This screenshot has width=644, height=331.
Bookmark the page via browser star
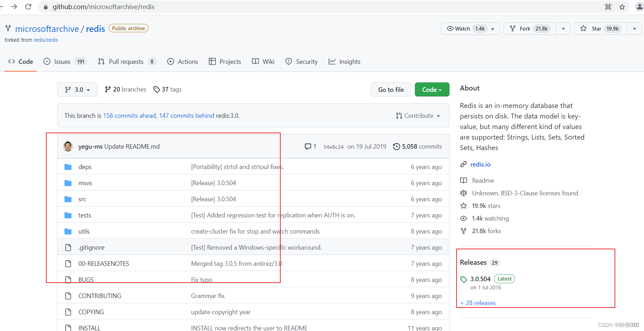click(x=622, y=7)
